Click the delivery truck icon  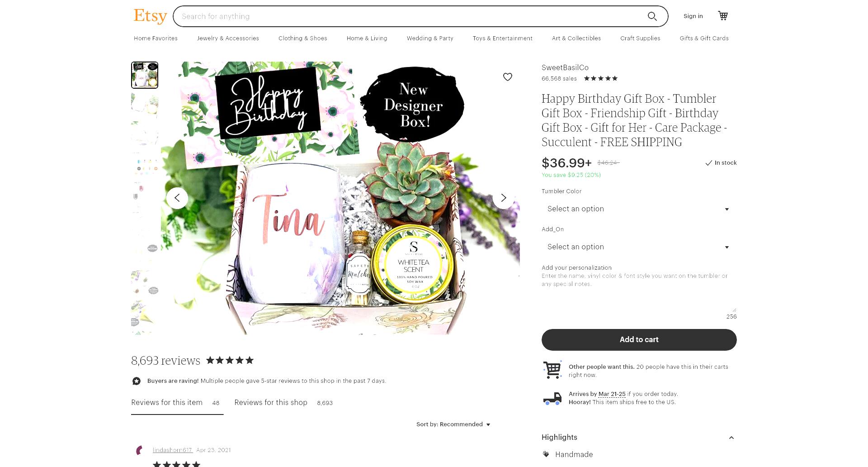pos(552,398)
